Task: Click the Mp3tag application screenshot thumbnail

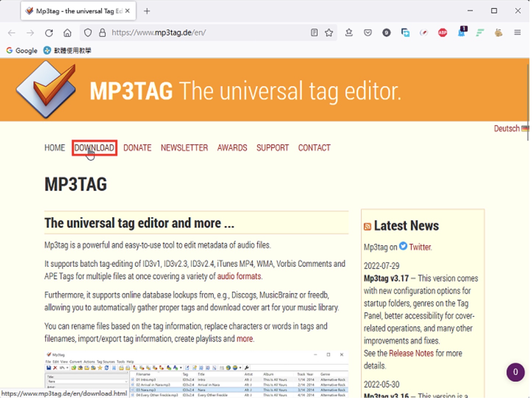Action: (197, 376)
